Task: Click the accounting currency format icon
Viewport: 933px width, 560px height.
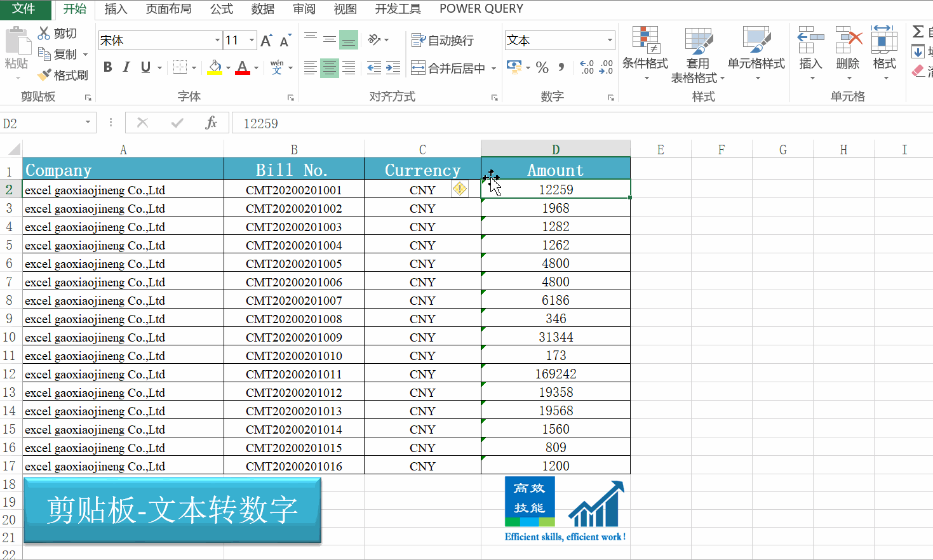Action: [x=514, y=67]
